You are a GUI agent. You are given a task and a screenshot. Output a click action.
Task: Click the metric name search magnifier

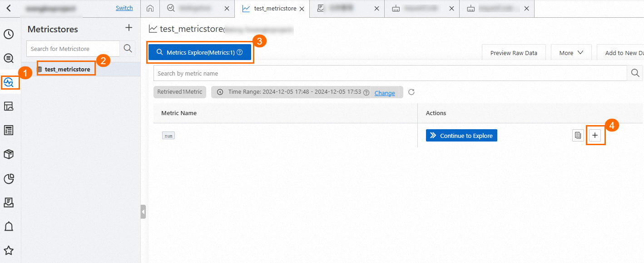[635, 73]
